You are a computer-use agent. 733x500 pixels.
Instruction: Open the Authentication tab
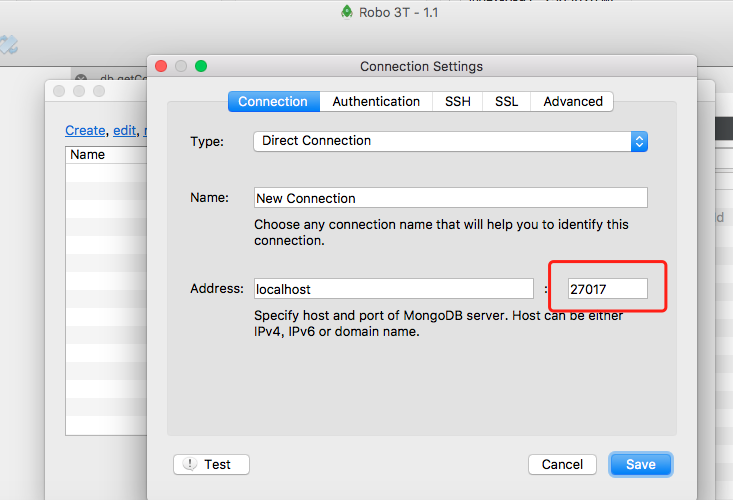coord(376,101)
